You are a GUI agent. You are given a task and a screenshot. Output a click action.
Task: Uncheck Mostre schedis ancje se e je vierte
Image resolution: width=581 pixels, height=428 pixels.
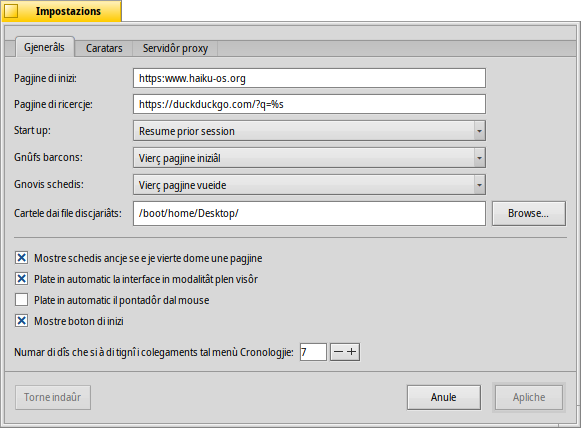pyautogui.click(x=21, y=258)
